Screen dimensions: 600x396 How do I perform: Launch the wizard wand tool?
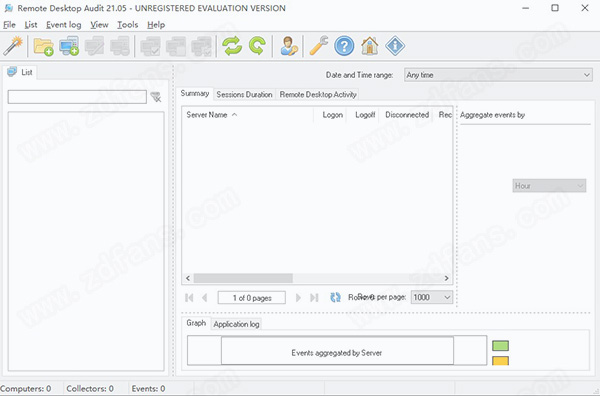(x=13, y=46)
